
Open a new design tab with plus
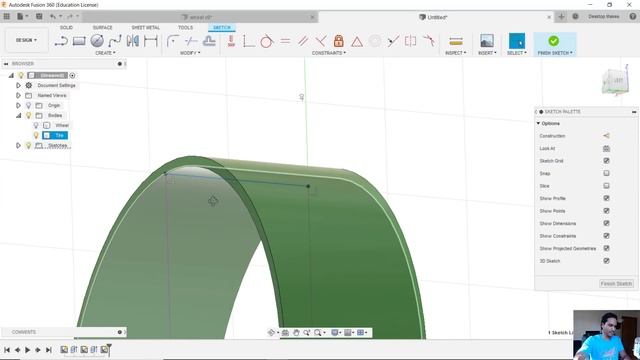(562, 17)
